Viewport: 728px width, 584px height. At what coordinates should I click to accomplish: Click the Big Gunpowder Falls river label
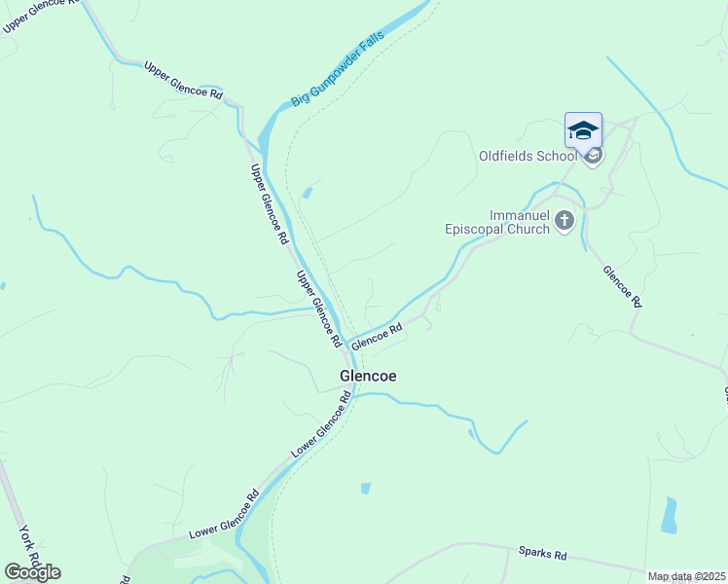pyautogui.click(x=338, y=68)
